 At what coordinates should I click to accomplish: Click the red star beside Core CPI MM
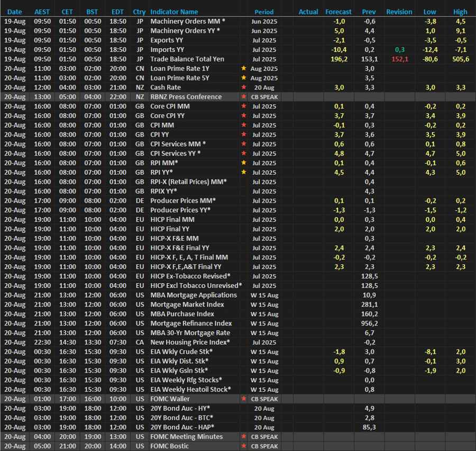point(244,106)
